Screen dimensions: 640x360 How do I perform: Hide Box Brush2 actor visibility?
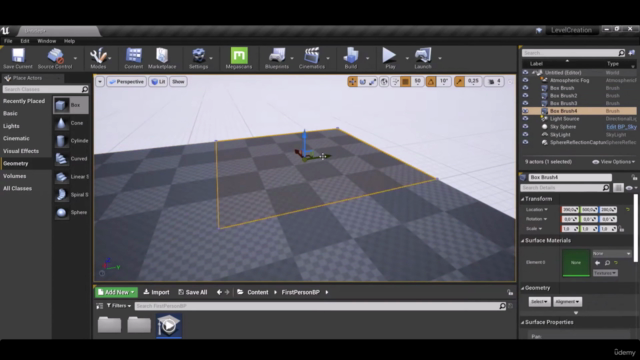525,96
